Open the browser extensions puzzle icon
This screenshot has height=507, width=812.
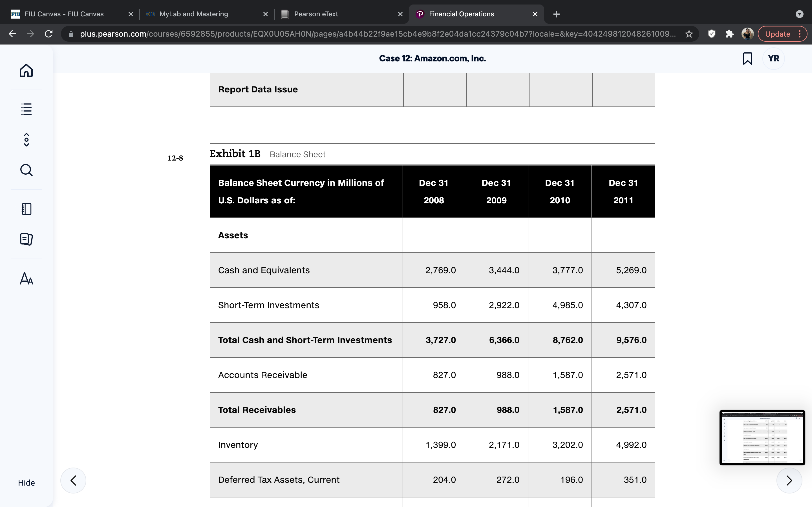click(729, 34)
